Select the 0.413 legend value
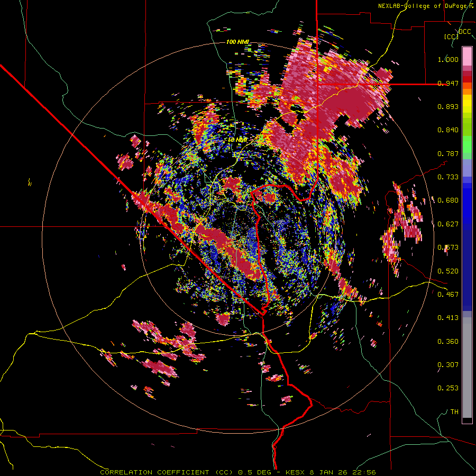Viewport: 476px width, 476px height. point(448,318)
